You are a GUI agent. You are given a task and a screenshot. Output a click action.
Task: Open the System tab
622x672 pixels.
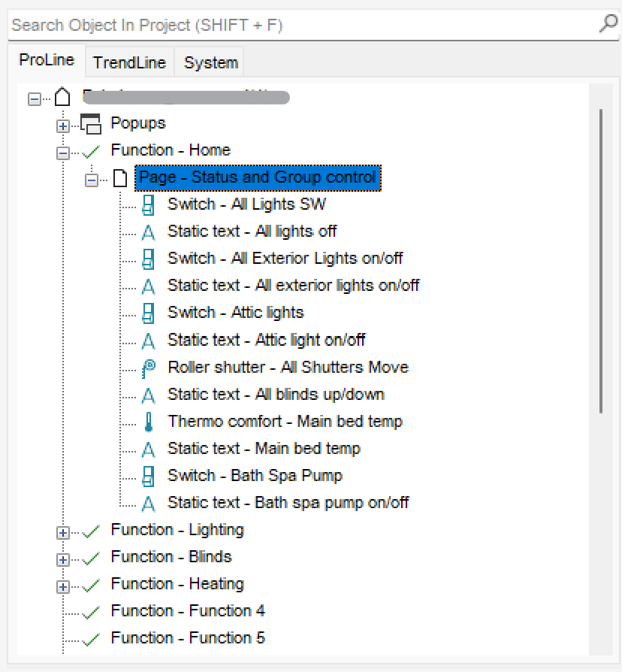tap(210, 62)
